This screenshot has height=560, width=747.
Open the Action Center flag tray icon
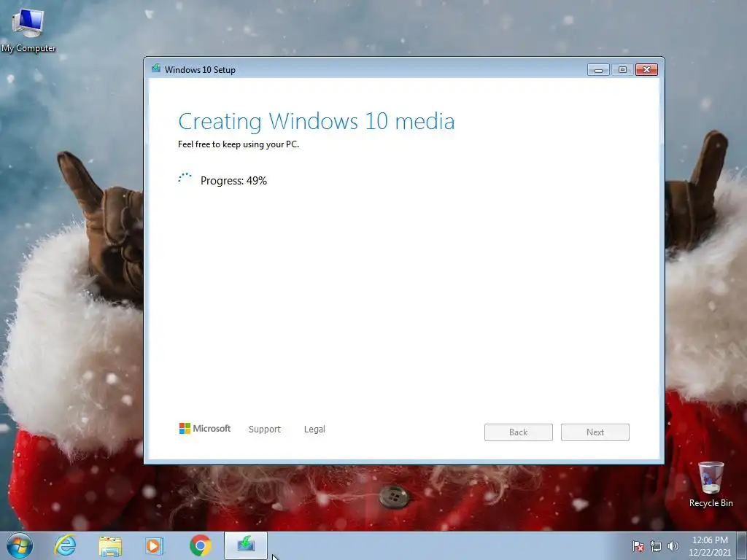[638, 546]
